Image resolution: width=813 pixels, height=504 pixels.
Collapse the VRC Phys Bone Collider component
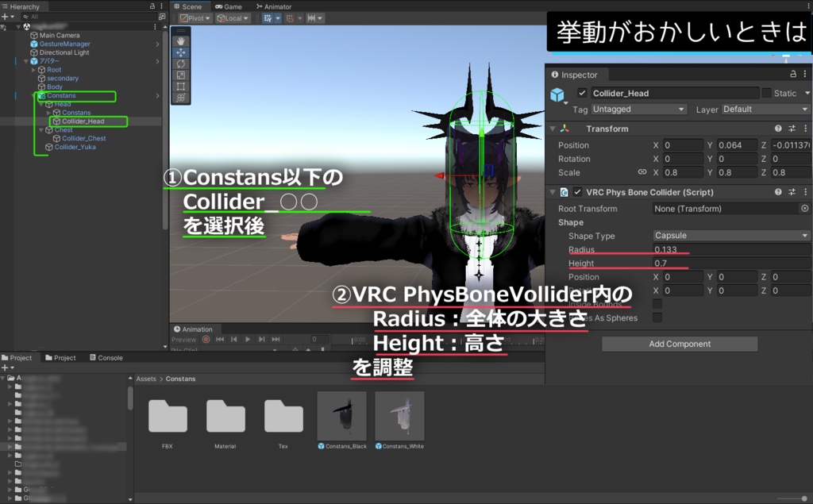(x=553, y=192)
